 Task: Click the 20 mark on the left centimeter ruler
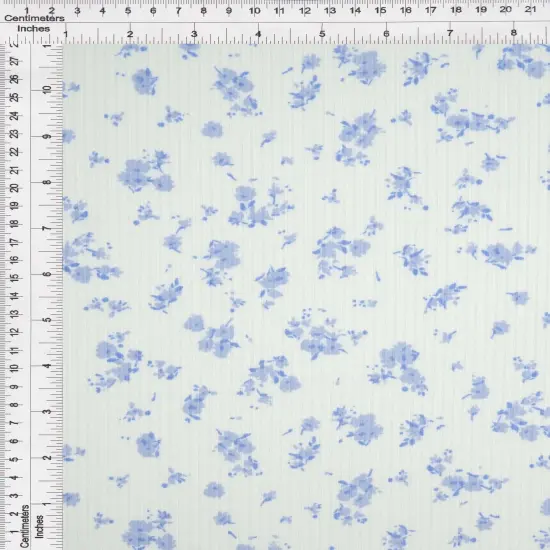click(x=15, y=188)
